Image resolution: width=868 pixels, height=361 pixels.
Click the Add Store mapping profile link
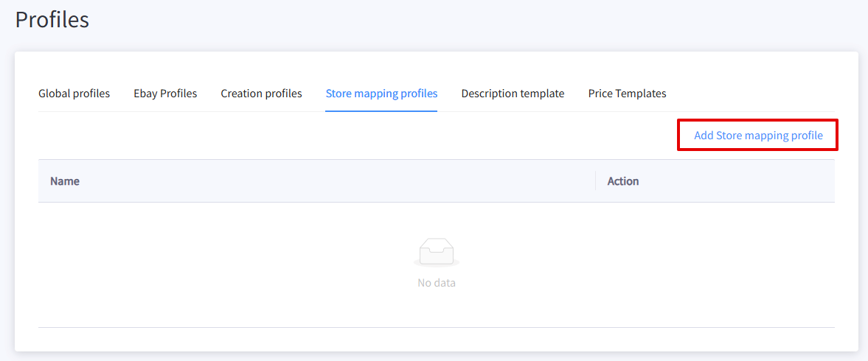coord(758,136)
